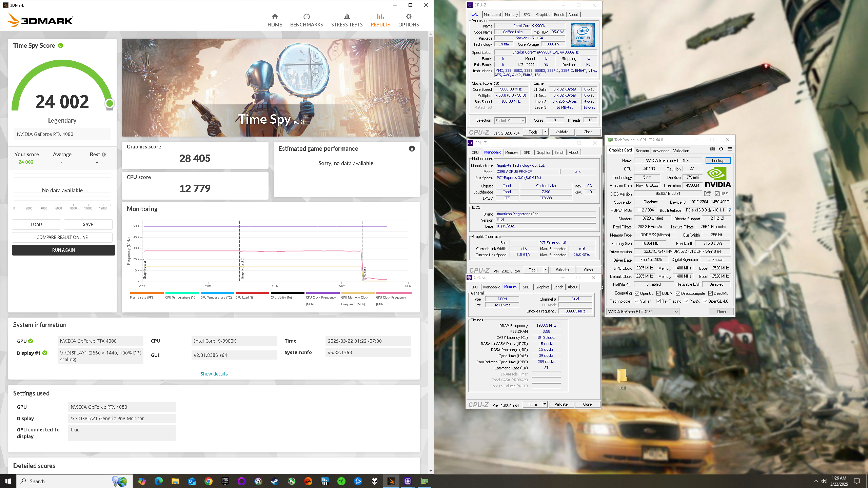868x488 pixels.
Task: Toggle the OpenGL 4.6 checkbox in GPU-Z
Action: coord(705,301)
